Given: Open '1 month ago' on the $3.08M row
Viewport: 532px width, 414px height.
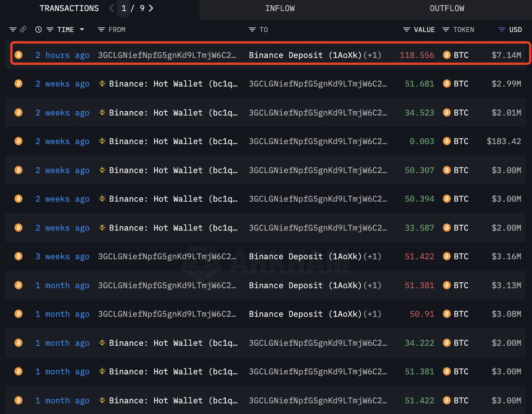Looking at the screenshot, I should point(63,314).
